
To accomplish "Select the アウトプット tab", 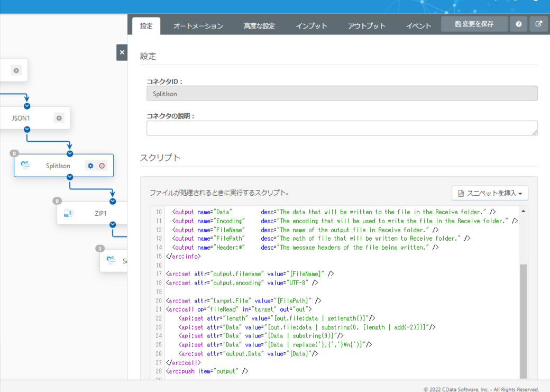I will click(x=366, y=26).
